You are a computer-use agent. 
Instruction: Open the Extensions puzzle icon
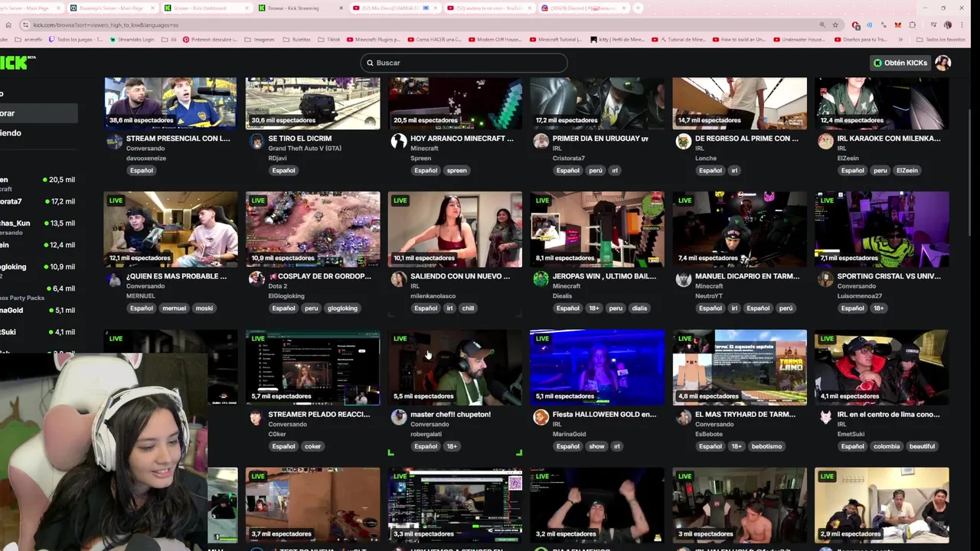point(912,24)
